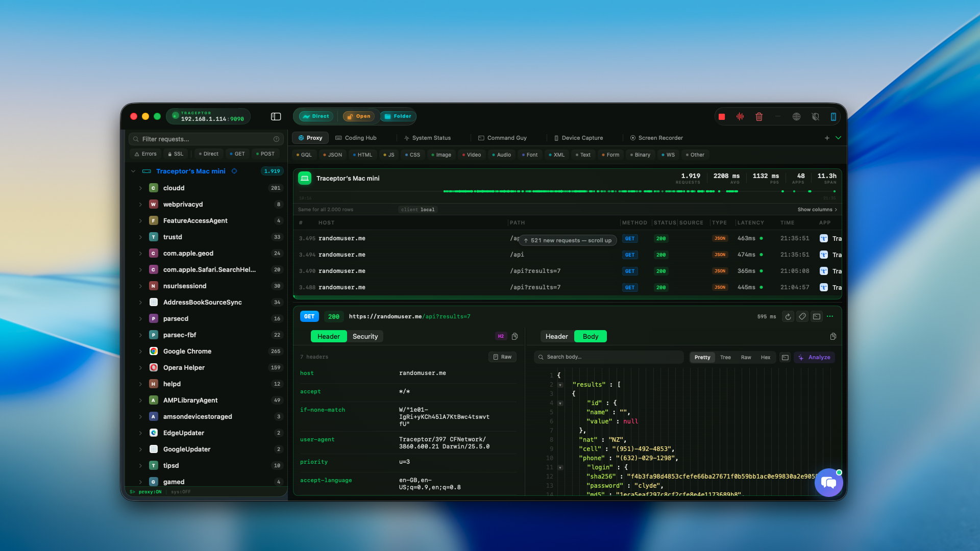Expand the cloudd tree row
980x551 pixels.
coord(140,188)
